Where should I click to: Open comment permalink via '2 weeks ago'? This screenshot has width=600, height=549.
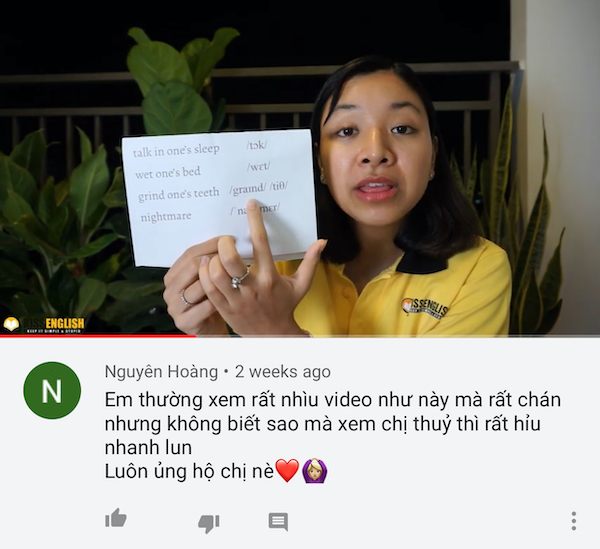283,371
